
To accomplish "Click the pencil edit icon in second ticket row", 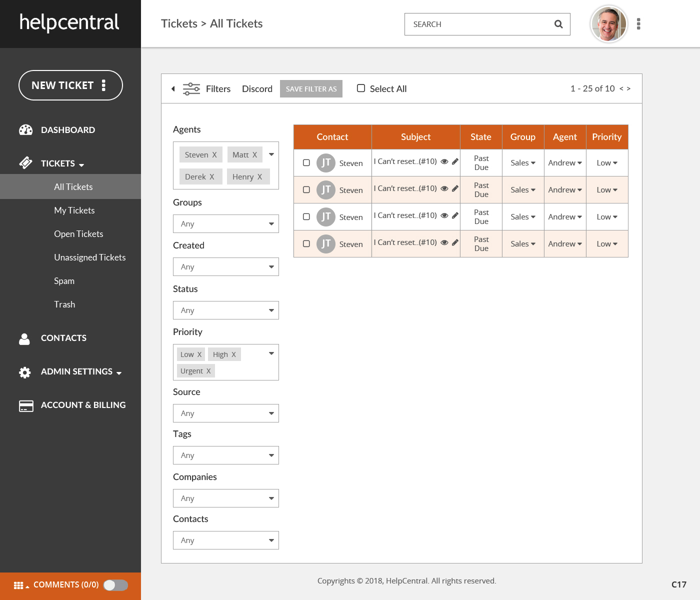I will pos(455,188).
